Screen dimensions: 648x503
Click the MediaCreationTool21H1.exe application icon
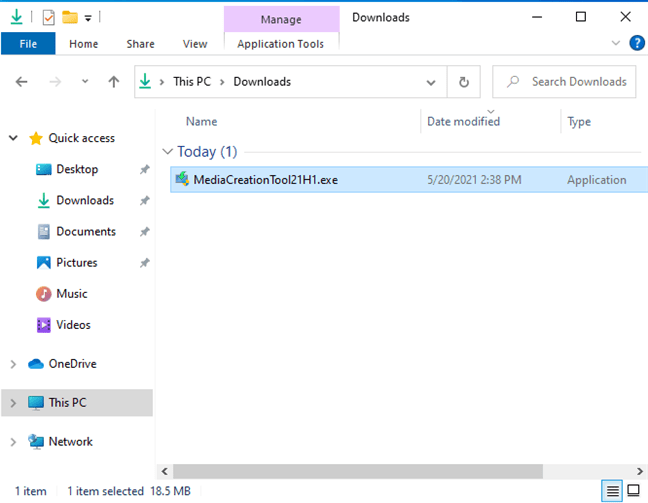tap(182, 179)
